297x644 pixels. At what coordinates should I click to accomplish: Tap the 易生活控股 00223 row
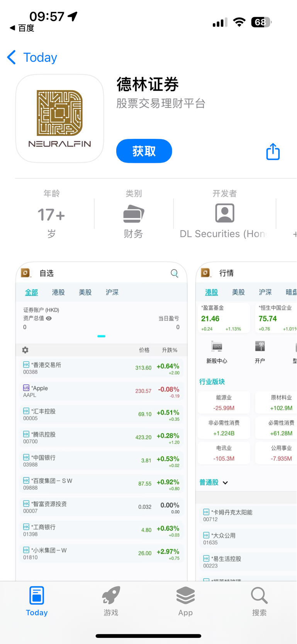click(x=248, y=562)
